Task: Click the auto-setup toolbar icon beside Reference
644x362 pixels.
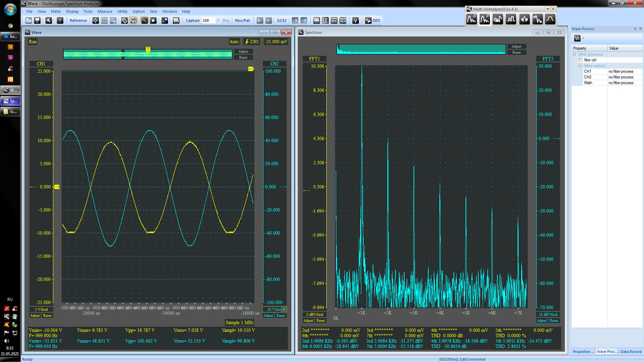Action: pyautogui.click(x=95, y=20)
